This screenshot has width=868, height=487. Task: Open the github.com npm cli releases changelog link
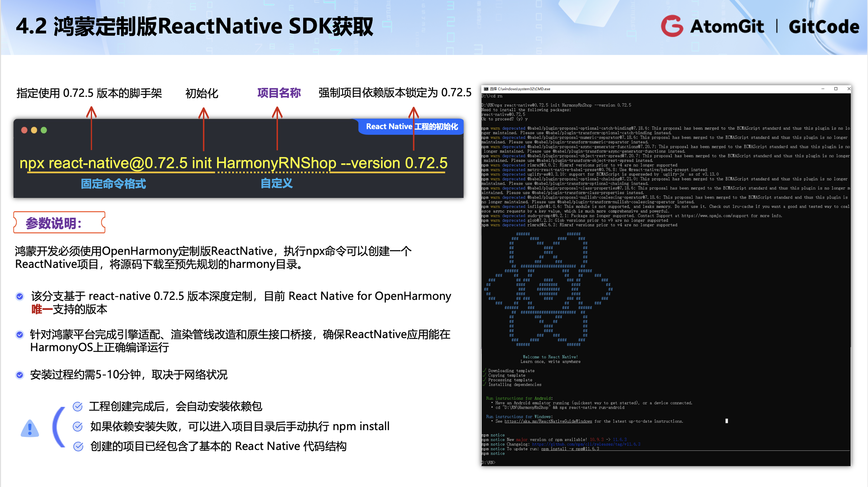tap(586, 444)
